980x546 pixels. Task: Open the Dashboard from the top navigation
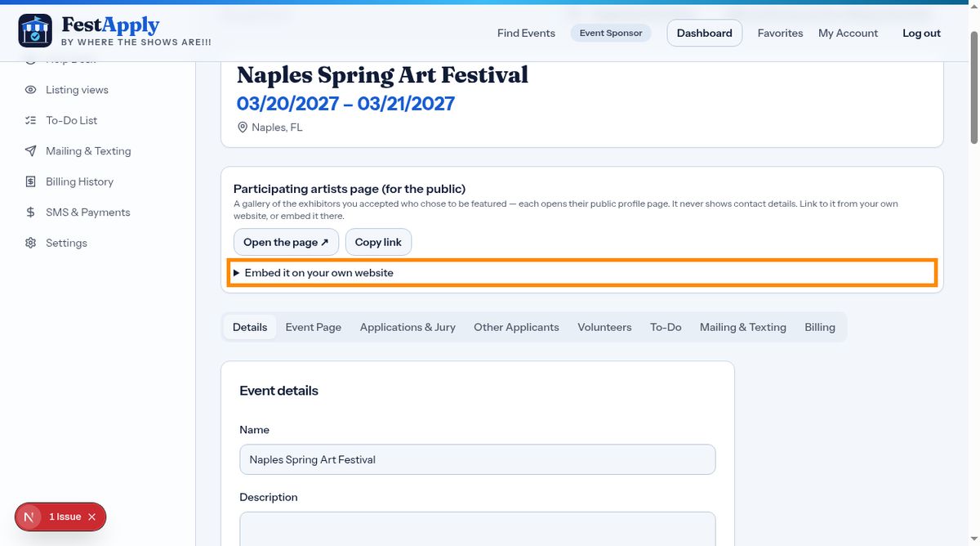705,33
